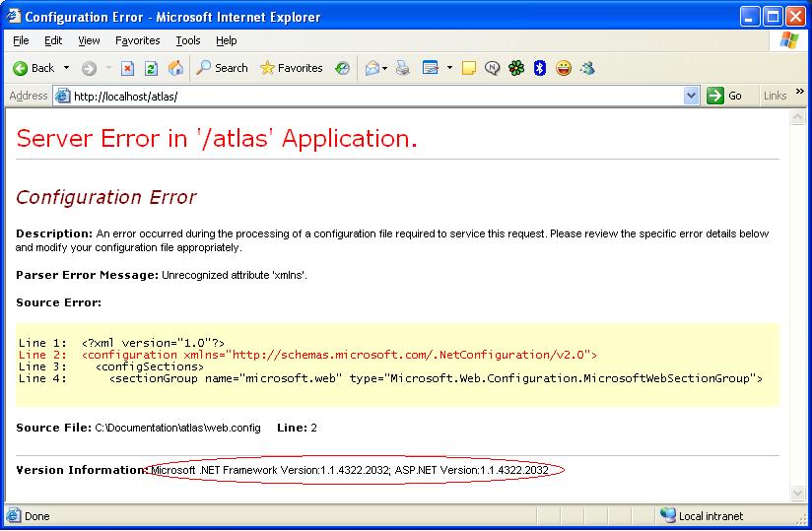The width and height of the screenshot is (812, 531).
Task: Click the Go button
Action: (724, 96)
